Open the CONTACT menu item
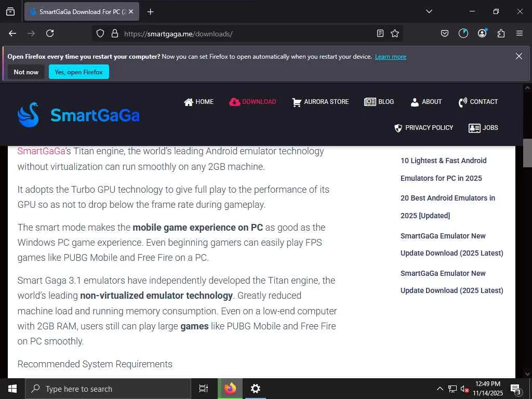This screenshot has width=532, height=399. click(478, 102)
